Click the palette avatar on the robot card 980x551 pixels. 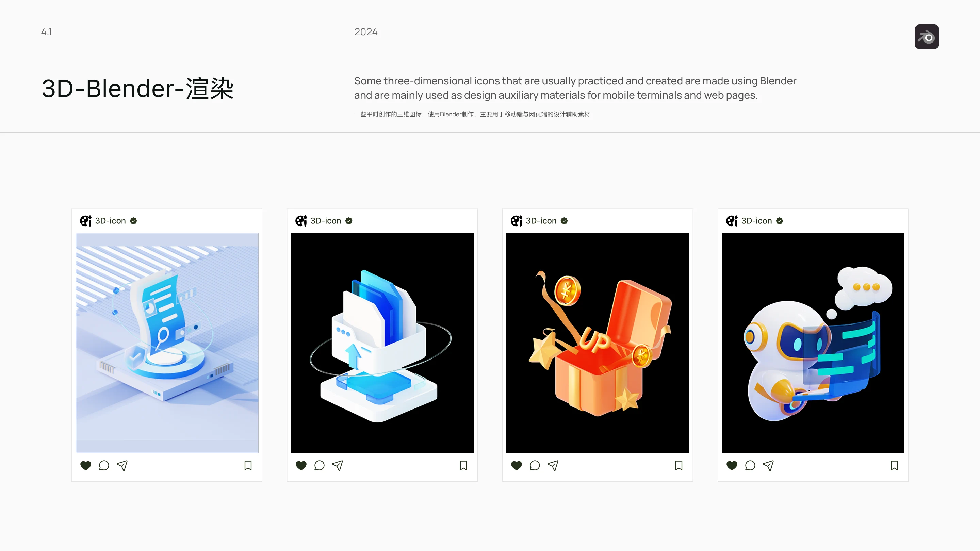[x=732, y=221]
